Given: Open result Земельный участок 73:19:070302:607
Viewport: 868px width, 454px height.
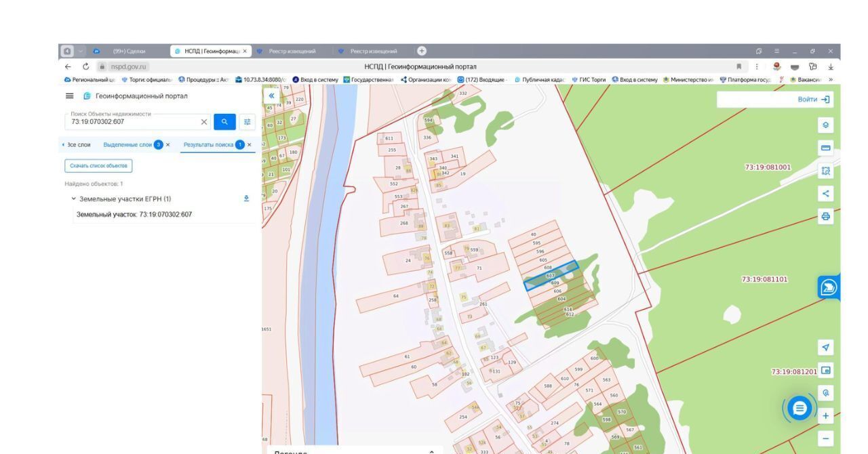Looking at the screenshot, I should (134, 214).
